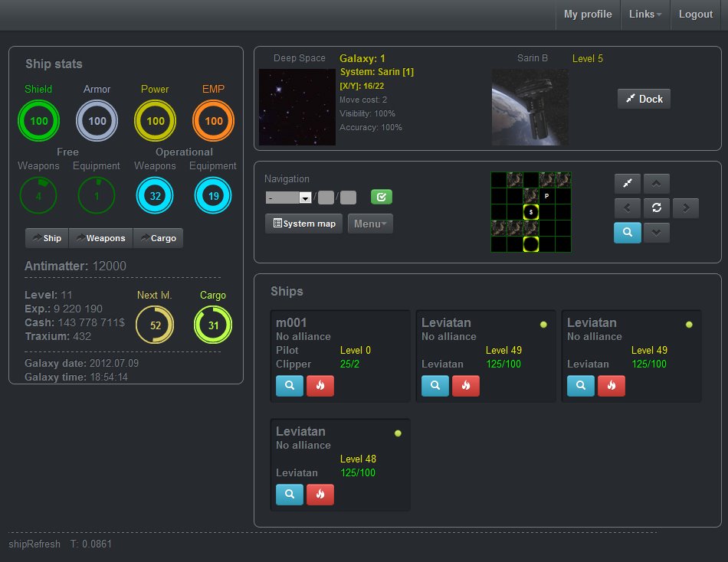This screenshot has width=728, height=562.
Task: Click the refresh icon in the navigation pad
Action: click(657, 207)
